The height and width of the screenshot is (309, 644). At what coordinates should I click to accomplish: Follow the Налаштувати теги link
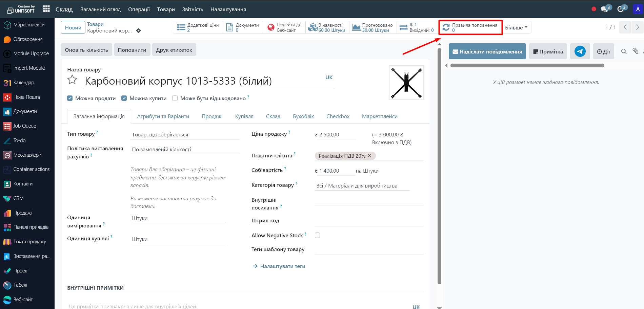[282, 266]
